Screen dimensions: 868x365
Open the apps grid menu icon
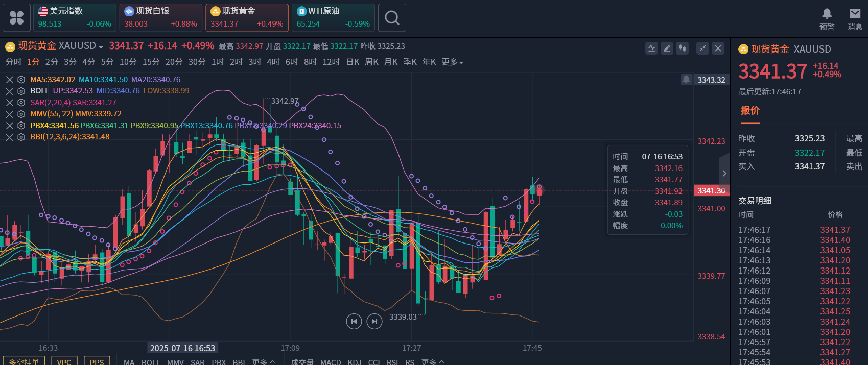17,18
